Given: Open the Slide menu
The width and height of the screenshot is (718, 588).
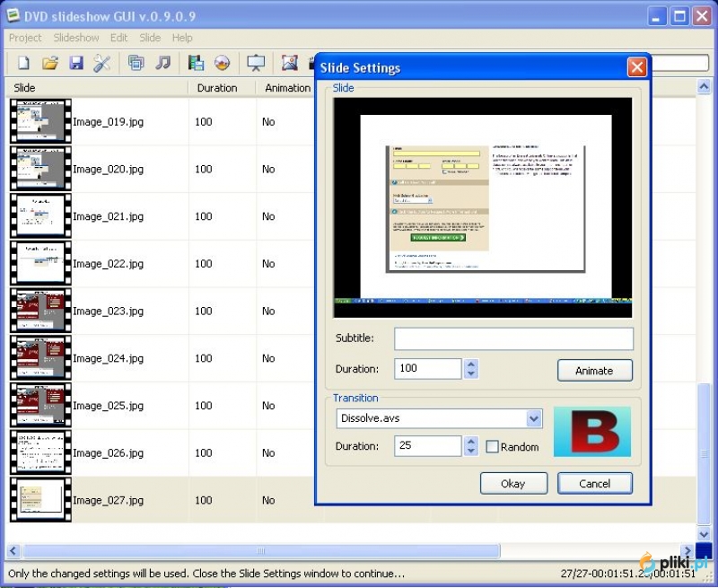Looking at the screenshot, I should (150, 38).
